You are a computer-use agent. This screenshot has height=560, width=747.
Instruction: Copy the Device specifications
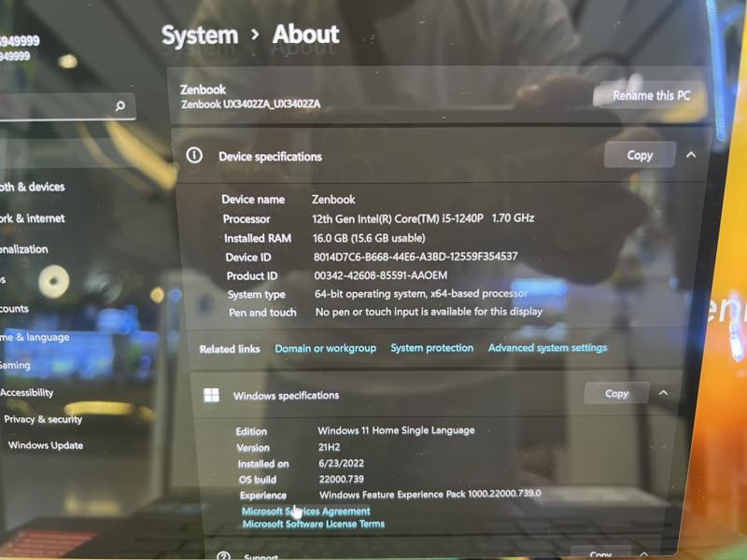point(640,155)
